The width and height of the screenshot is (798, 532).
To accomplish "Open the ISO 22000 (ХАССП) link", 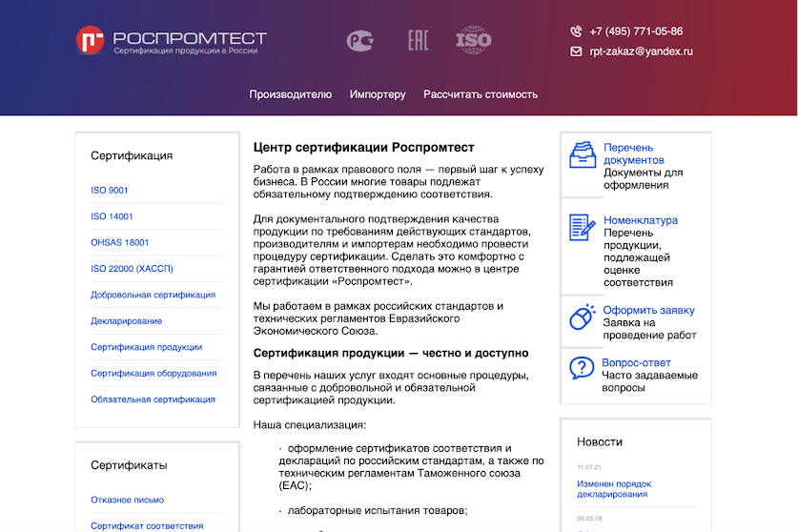I will [x=132, y=268].
